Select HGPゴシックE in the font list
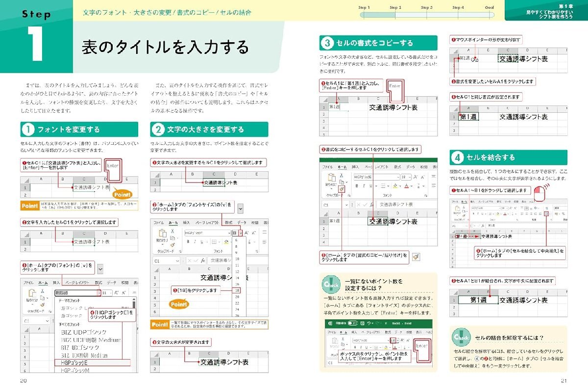The width and height of the screenshot is (588, 390). click(92, 363)
